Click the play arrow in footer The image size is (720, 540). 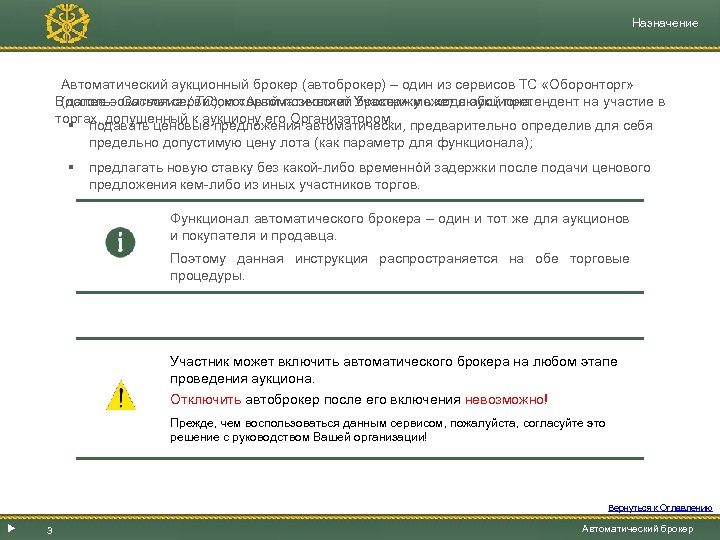click(11, 529)
